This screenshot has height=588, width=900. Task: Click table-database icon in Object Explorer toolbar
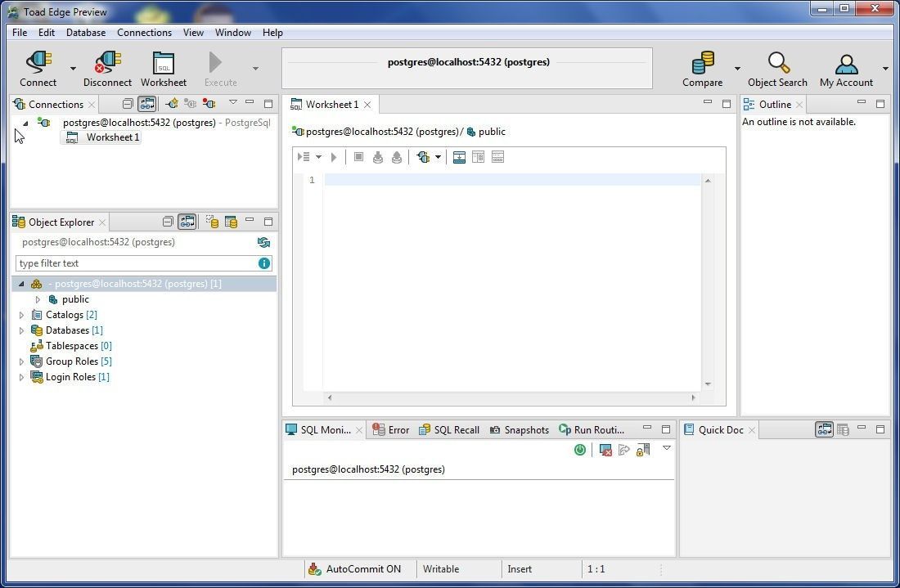(232, 222)
